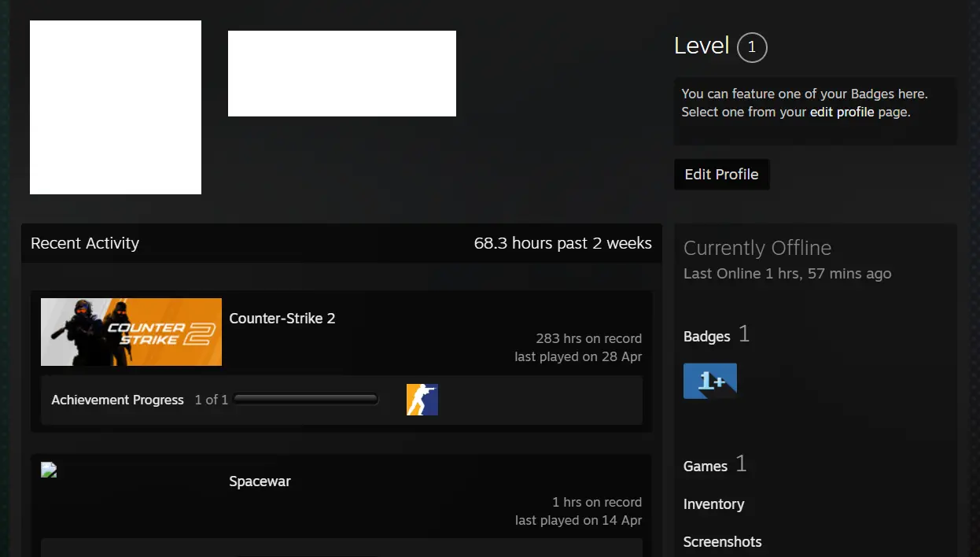Click the profile name area
Viewport: 980px width, 557px height.
342,73
